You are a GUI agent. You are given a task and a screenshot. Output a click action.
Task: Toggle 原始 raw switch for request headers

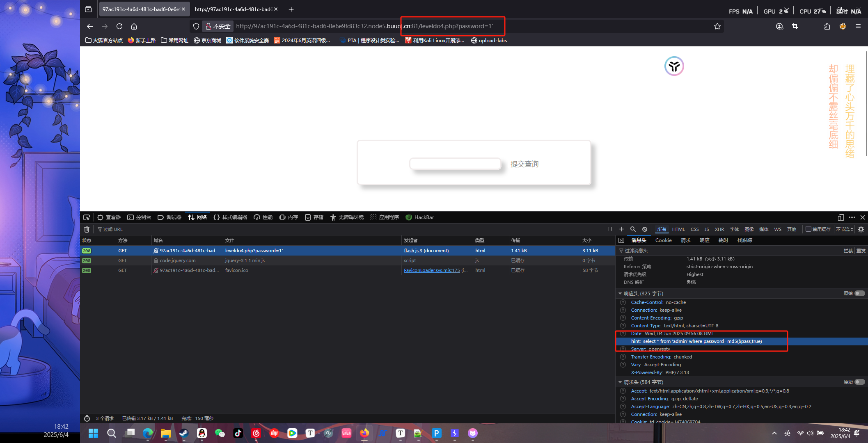860,382
